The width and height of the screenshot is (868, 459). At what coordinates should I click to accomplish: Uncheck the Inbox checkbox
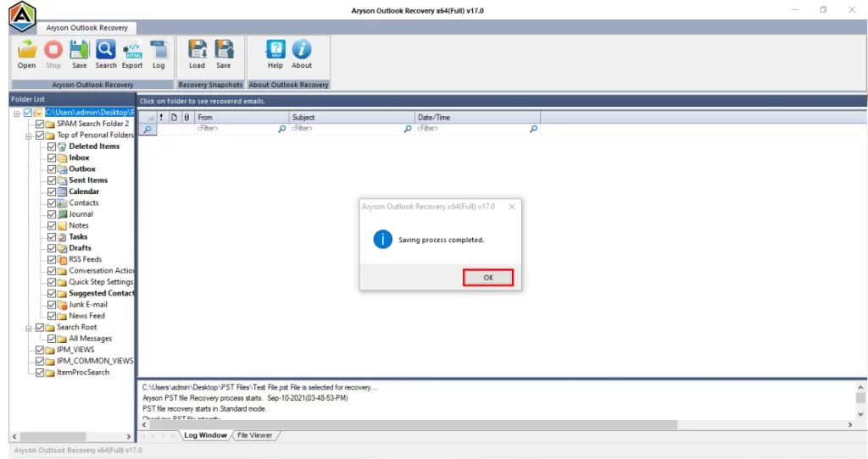pyautogui.click(x=52, y=158)
